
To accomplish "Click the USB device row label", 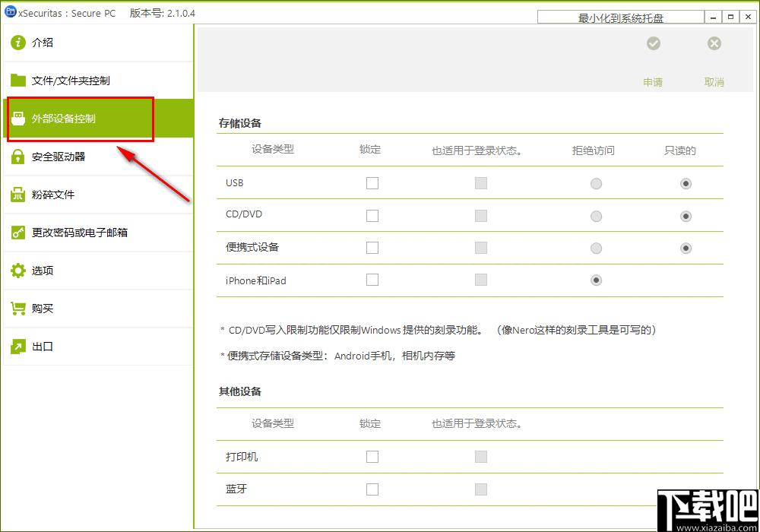I will (x=235, y=183).
